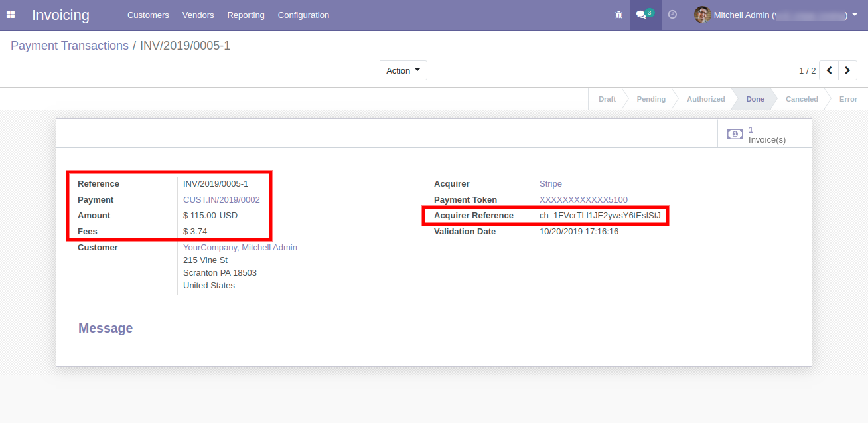This screenshot has height=423, width=868.
Task: Open the user menu dropdown caret
Action: [855, 15]
